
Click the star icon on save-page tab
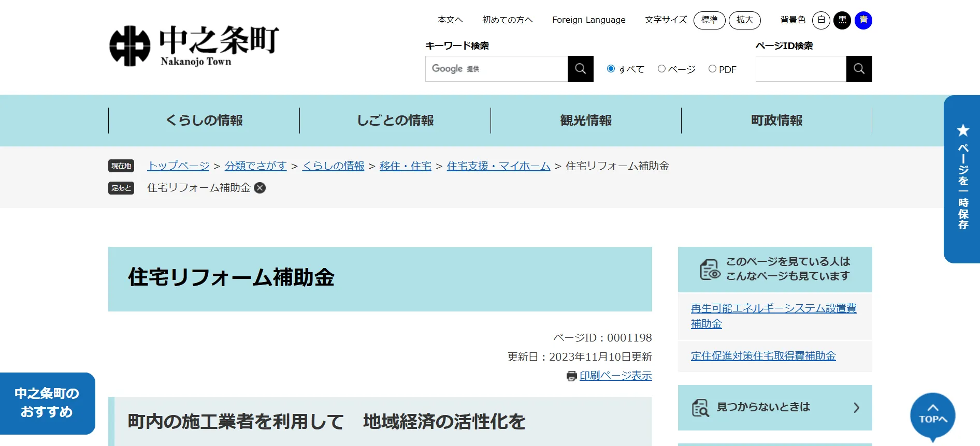pos(963,130)
